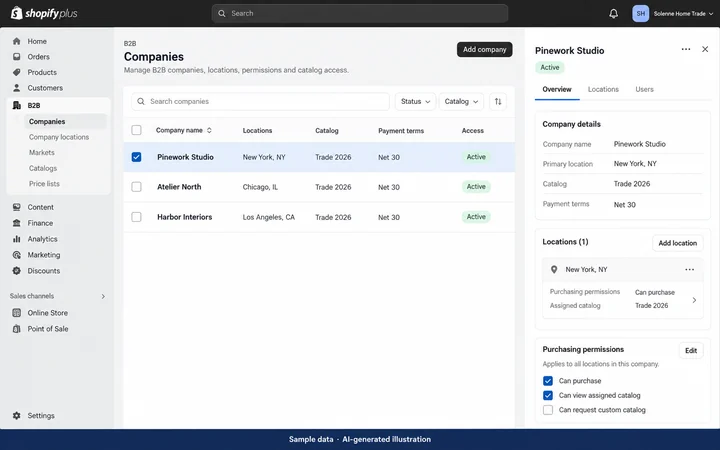Viewport: 720px width, 450px height.
Task: Expand the Sales channels section chevron
Action: (103, 296)
